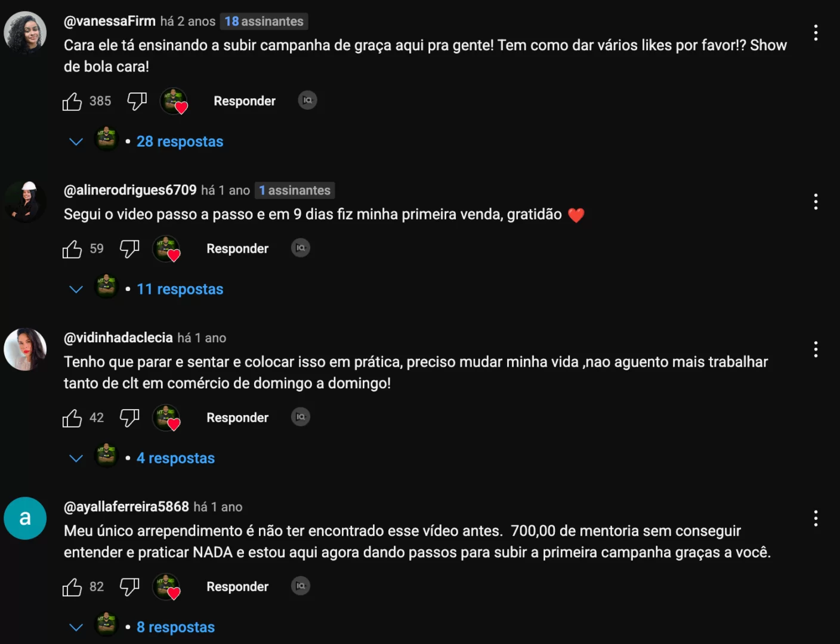Click Responder under @vanessaFirm comment

(x=245, y=101)
